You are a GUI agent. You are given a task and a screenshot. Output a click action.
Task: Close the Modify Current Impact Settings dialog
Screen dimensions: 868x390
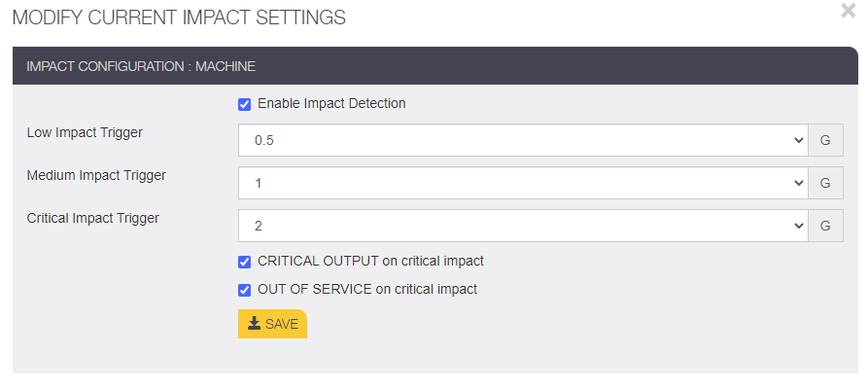click(x=848, y=11)
